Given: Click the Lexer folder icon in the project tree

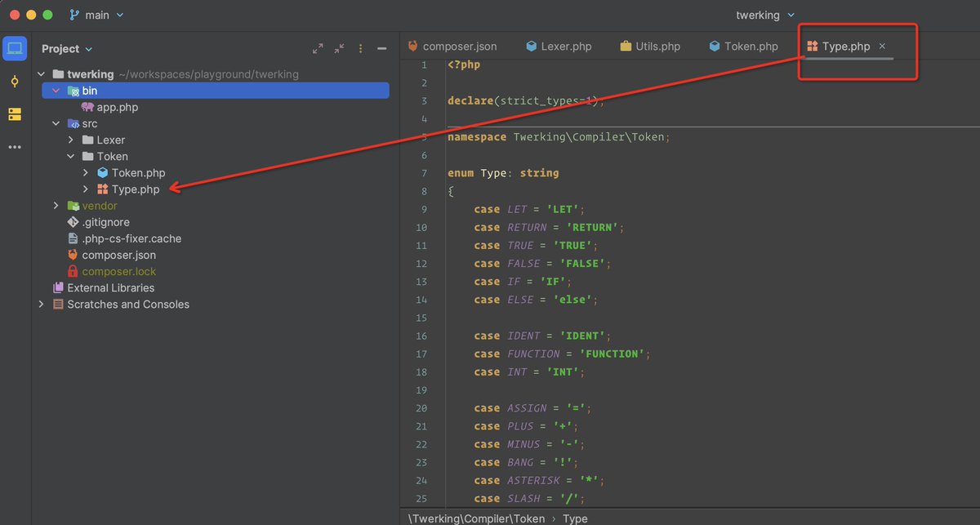Looking at the screenshot, I should click(x=88, y=140).
